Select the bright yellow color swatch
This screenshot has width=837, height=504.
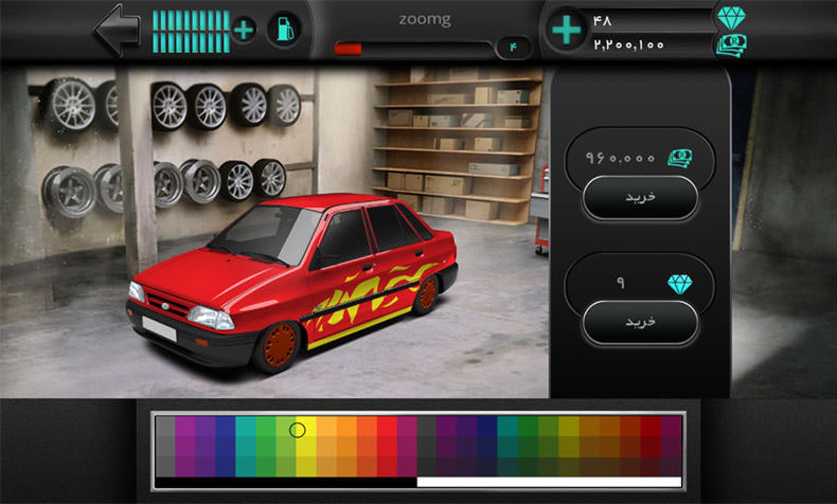(x=306, y=446)
